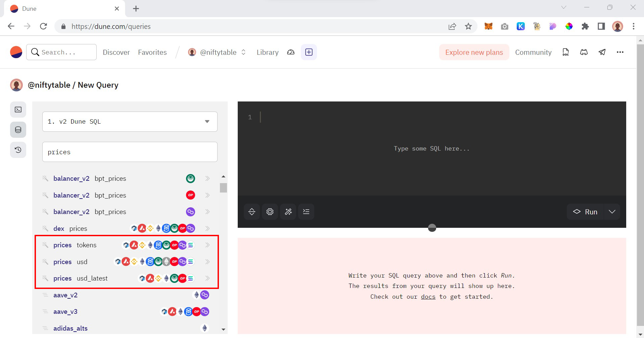
Task: Reload the browser page
Action: (43, 26)
